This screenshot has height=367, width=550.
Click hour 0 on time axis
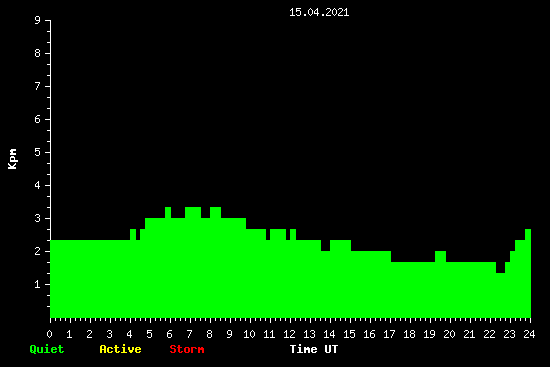(x=49, y=334)
